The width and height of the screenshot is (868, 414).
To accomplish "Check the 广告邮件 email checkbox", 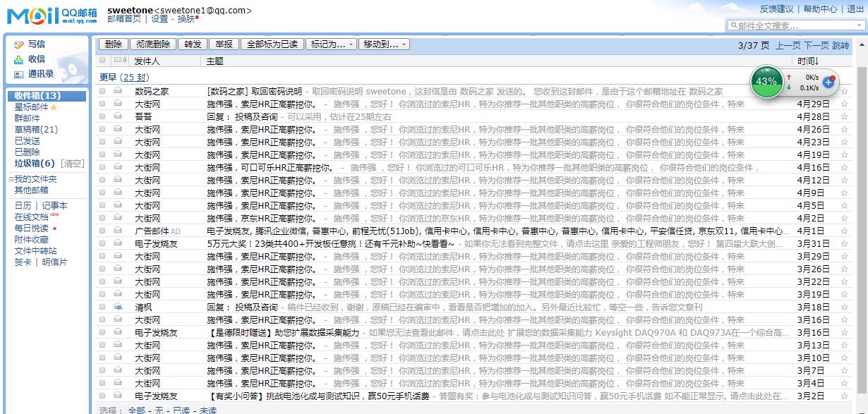I will 102,231.
